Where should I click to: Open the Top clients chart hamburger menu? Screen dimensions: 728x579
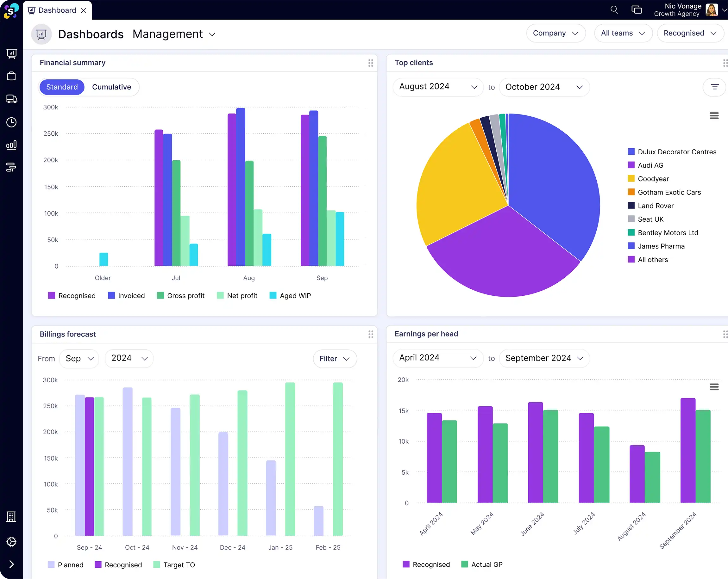click(714, 116)
